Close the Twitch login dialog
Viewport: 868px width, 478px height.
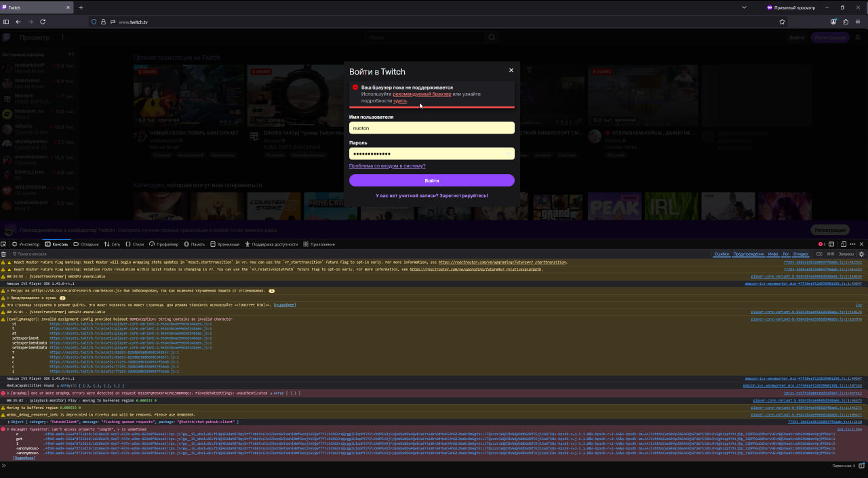[x=511, y=70]
